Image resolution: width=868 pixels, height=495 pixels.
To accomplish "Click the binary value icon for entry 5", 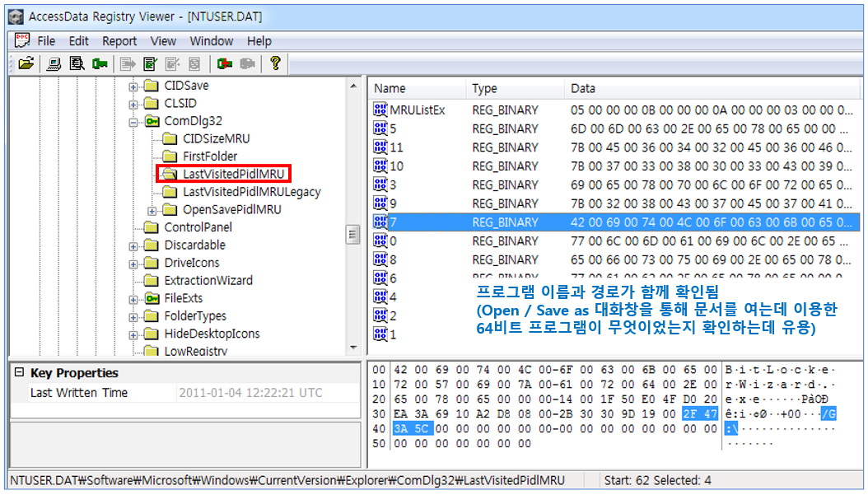I will pos(380,128).
